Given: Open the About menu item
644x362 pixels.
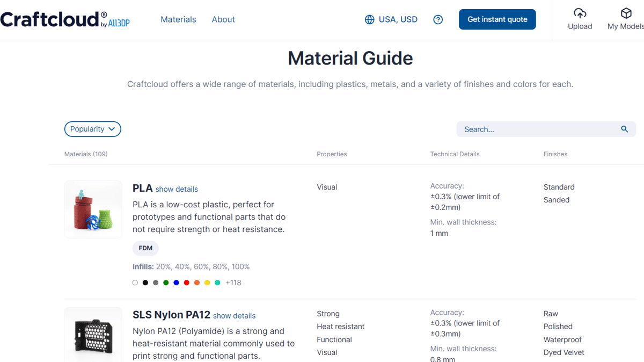Looking at the screenshot, I should pyautogui.click(x=223, y=19).
